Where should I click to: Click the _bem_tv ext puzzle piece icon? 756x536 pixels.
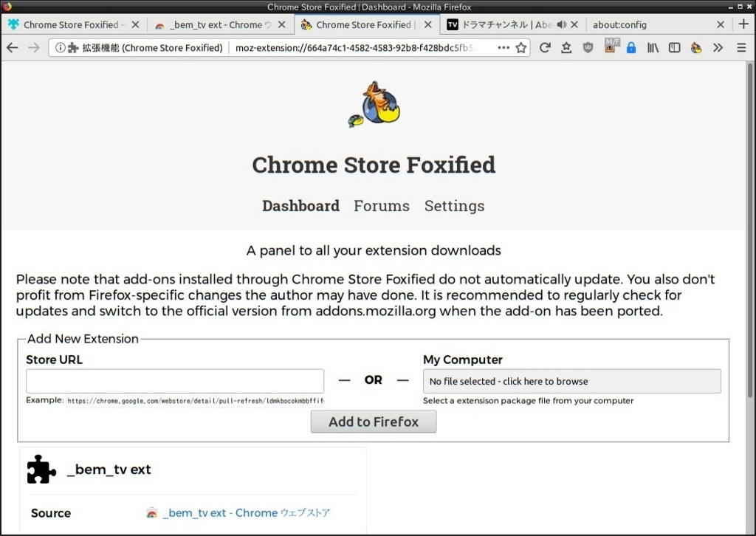41,469
